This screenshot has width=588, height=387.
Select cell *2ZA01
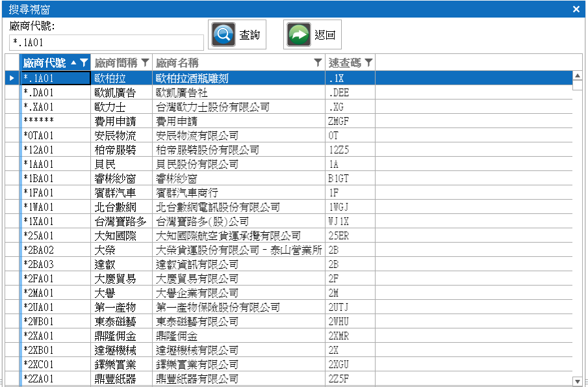[x=55, y=378]
